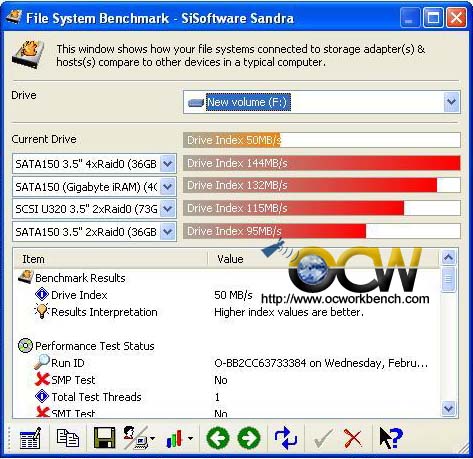Click the results list scrollbar thumb
This screenshot has width=473, height=459.
click(448, 279)
